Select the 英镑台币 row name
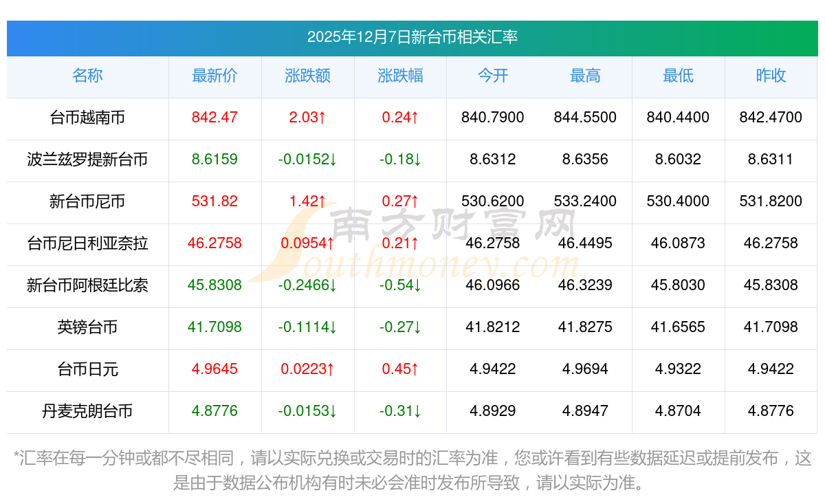The image size is (825, 504). [87, 327]
